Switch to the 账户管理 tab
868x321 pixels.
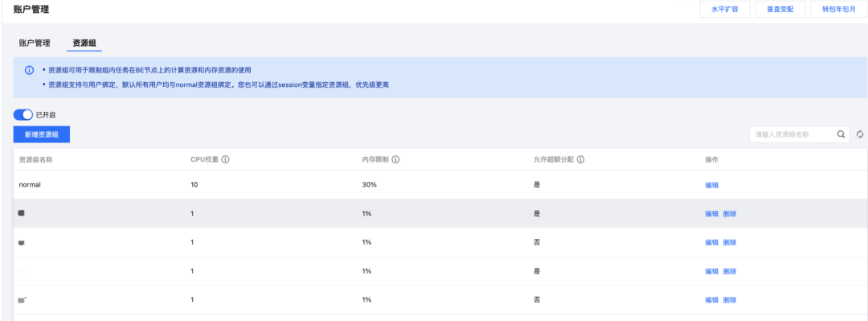(x=35, y=43)
